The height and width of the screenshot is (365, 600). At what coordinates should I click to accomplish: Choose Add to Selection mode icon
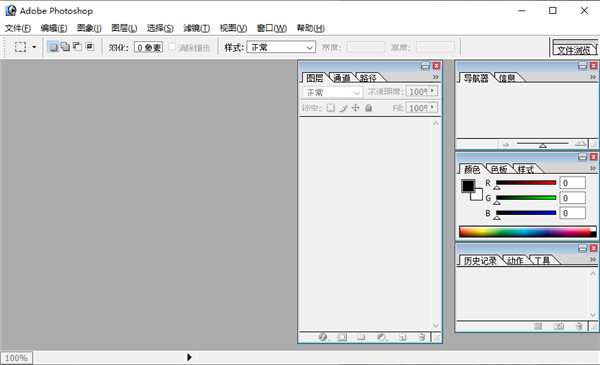click(x=65, y=47)
